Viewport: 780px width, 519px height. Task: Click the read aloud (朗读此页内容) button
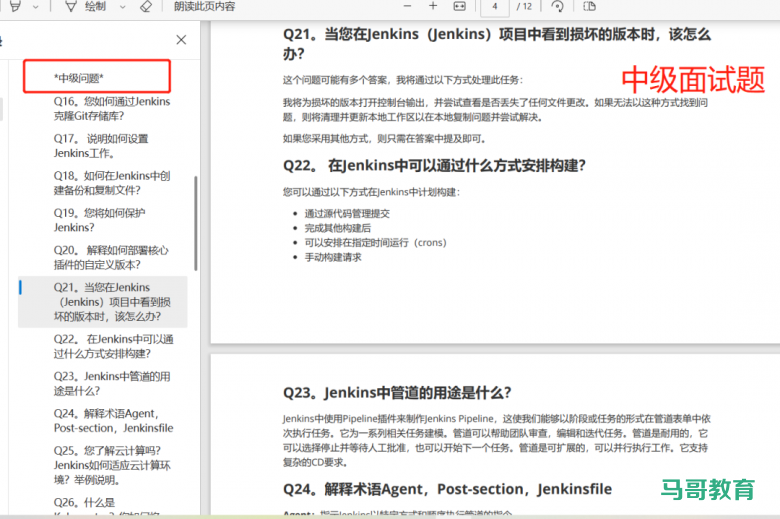tap(205, 6)
